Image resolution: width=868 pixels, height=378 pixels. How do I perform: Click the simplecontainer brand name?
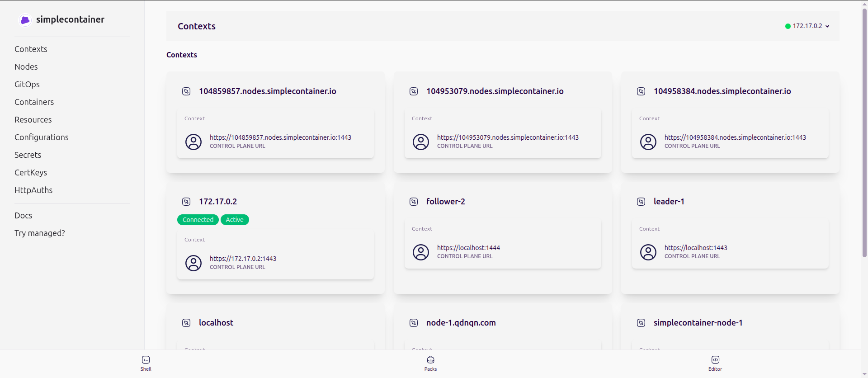click(70, 19)
